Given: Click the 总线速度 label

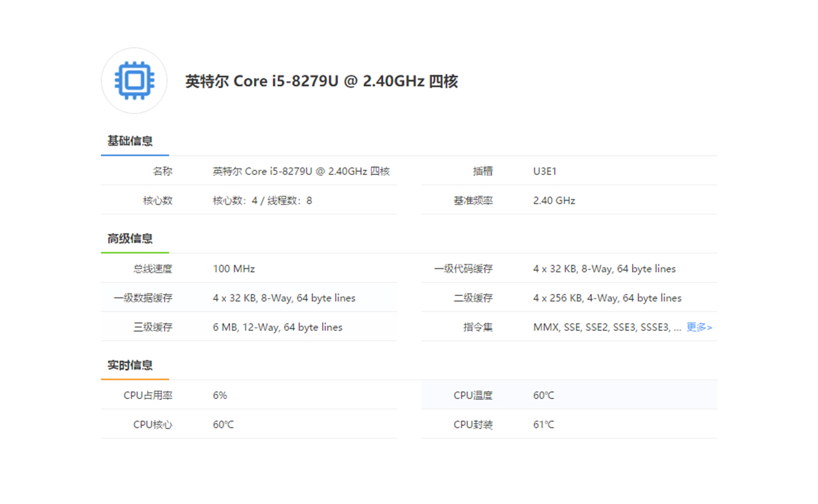Looking at the screenshot, I should pos(153,268).
